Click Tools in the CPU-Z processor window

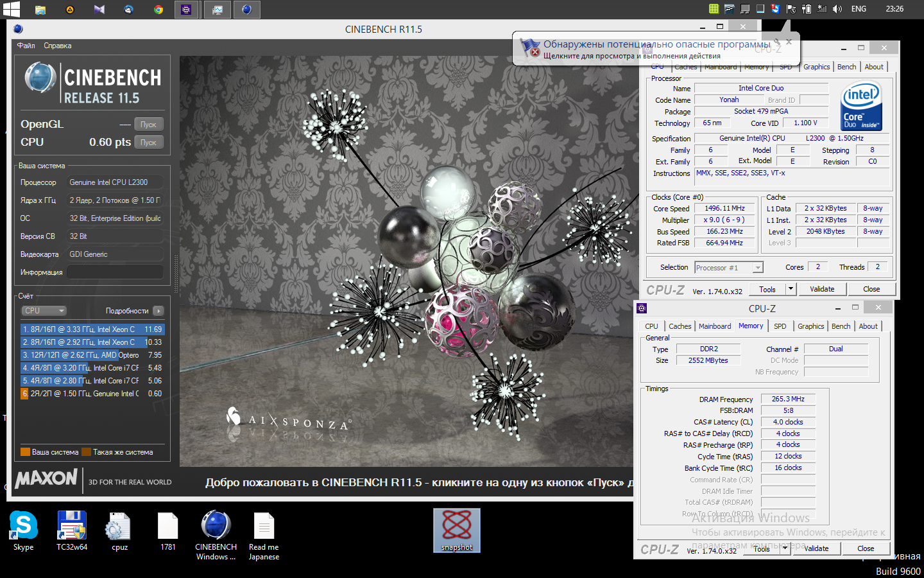click(x=767, y=289)
